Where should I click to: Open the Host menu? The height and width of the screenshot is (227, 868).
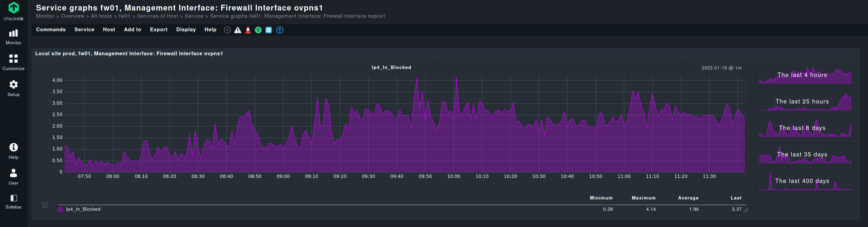coord(109,29)
